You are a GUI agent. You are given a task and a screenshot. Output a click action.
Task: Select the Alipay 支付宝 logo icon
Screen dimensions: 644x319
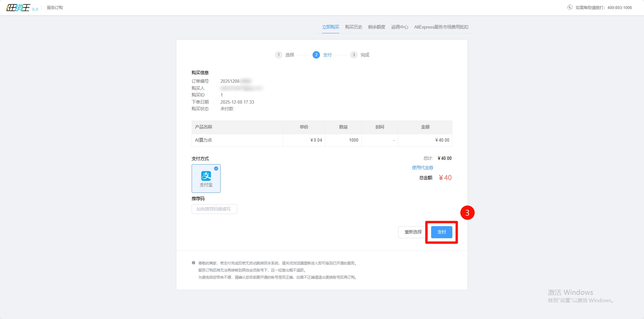206,176
